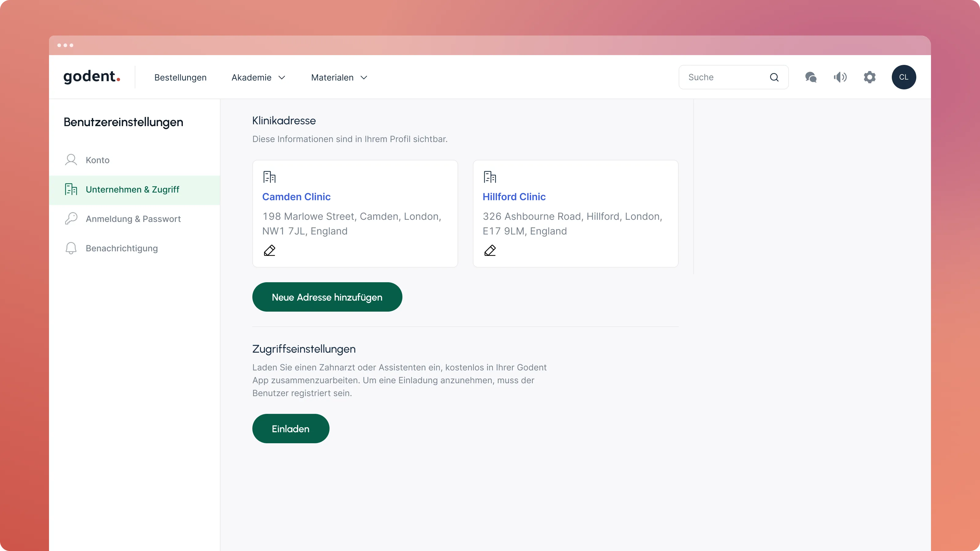This screenshot has height=551, width=980.
Task: Edit the Camden Clinic address with pencil icon
Action: point(269,251)
